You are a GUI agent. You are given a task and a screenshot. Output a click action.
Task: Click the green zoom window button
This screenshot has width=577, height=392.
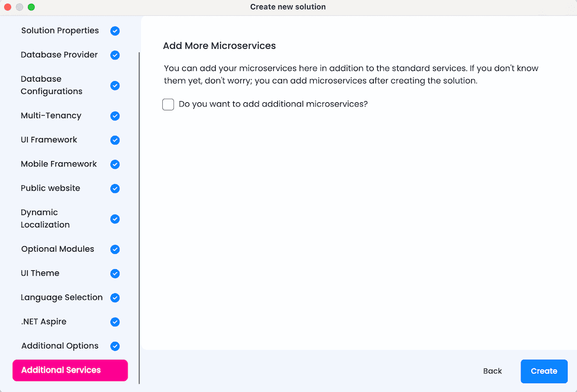click(31, 7)
